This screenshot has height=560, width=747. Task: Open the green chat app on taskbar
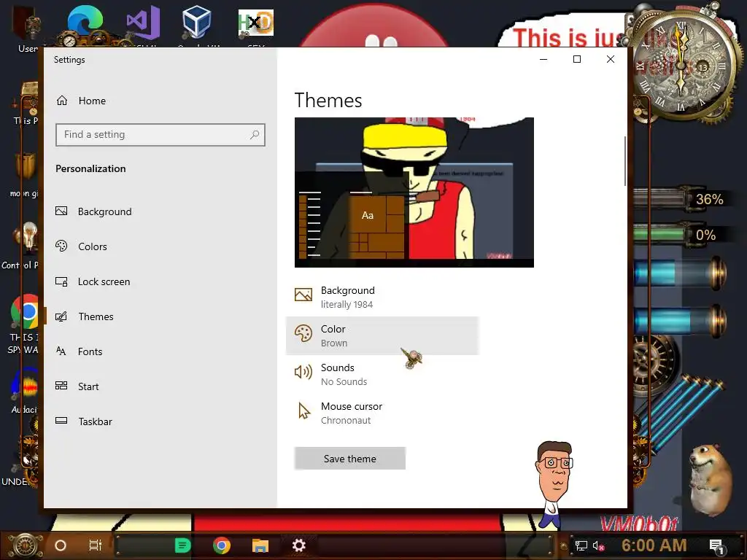coord(182,545)
